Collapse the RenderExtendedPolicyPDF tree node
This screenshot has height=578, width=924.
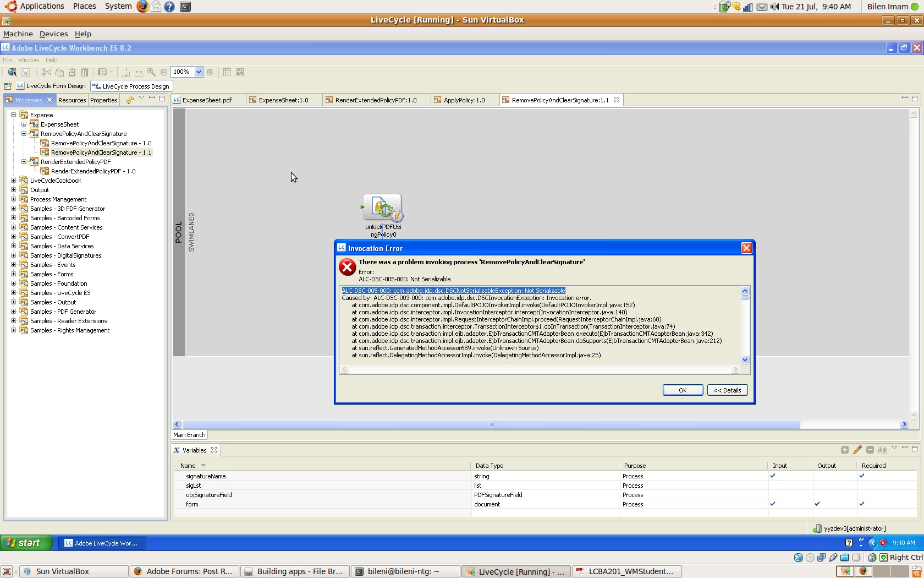click(24, 162)
